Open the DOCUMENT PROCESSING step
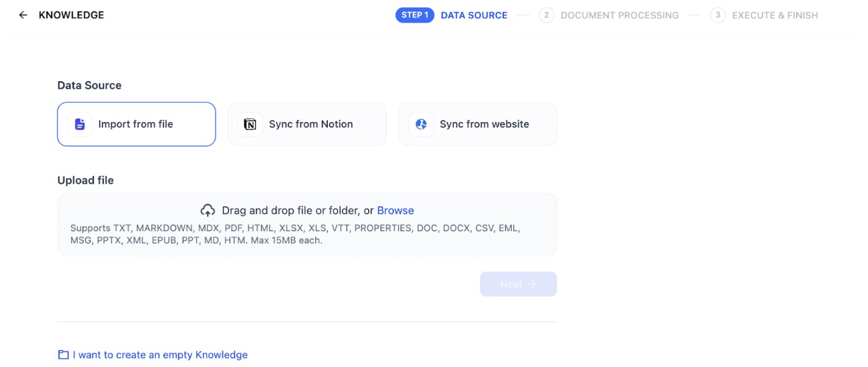The image size is (868, 367). pos(619,15)
